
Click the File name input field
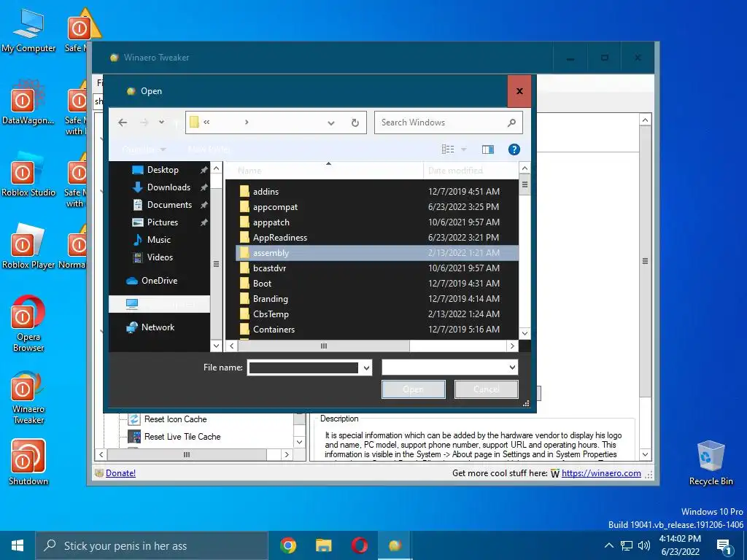(303, 367)
